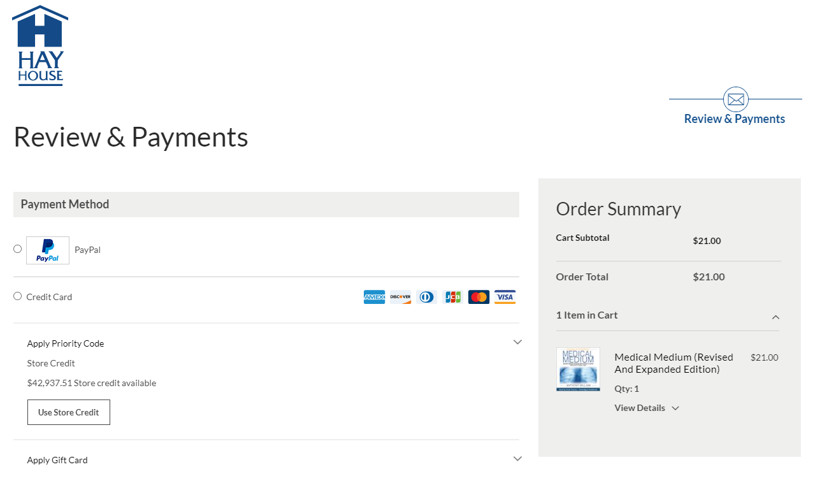
Task: Click the Review & Payments step label
Action: pyautogui.click(x=734, y=119)
